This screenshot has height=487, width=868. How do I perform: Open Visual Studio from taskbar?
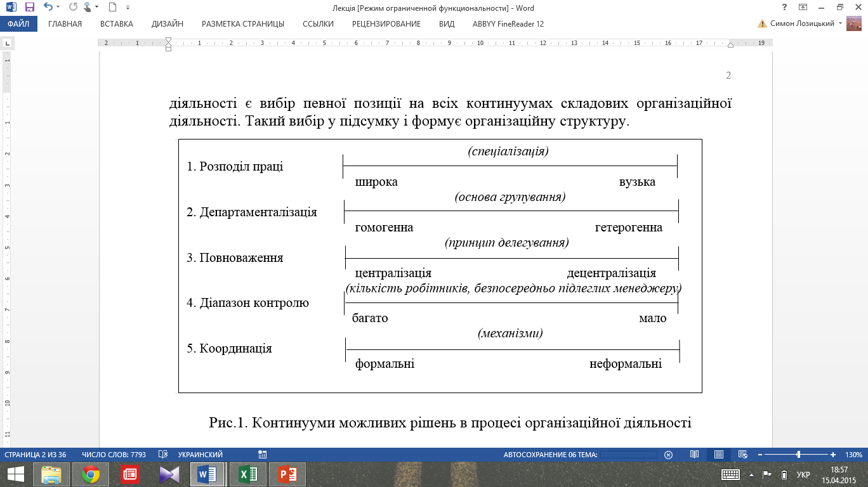click(169, 474)
